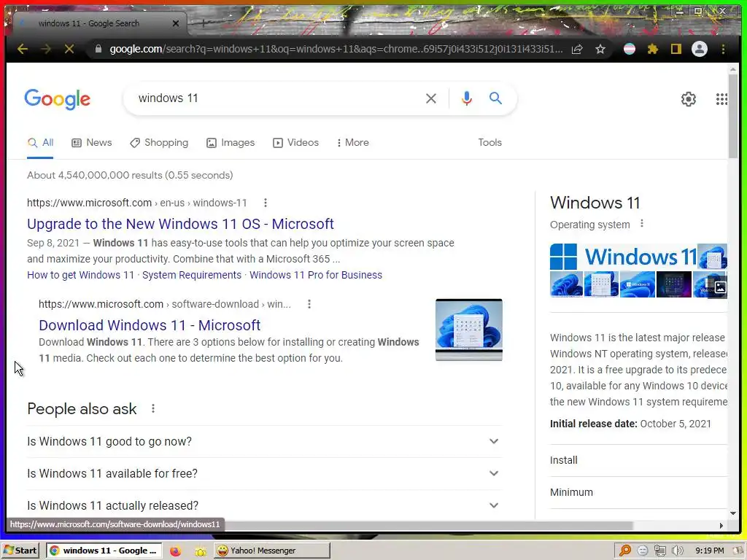Open the new tab plus button
This screenshot has height=560, width=747.
203,23
